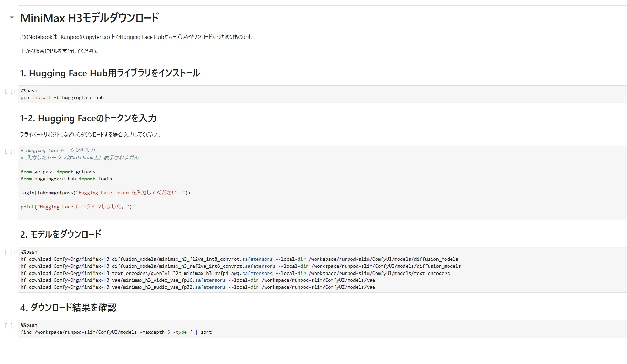Click the hf download line for qwen3vl_32b text encoder

coord(235,274)
